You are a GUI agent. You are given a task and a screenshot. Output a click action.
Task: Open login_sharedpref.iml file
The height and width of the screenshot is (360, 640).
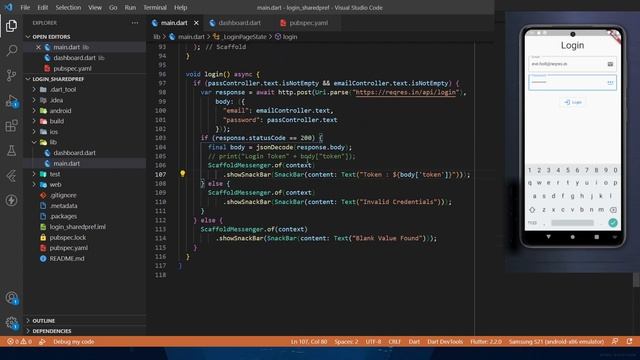pyautogui.click(x=78, y=227)
